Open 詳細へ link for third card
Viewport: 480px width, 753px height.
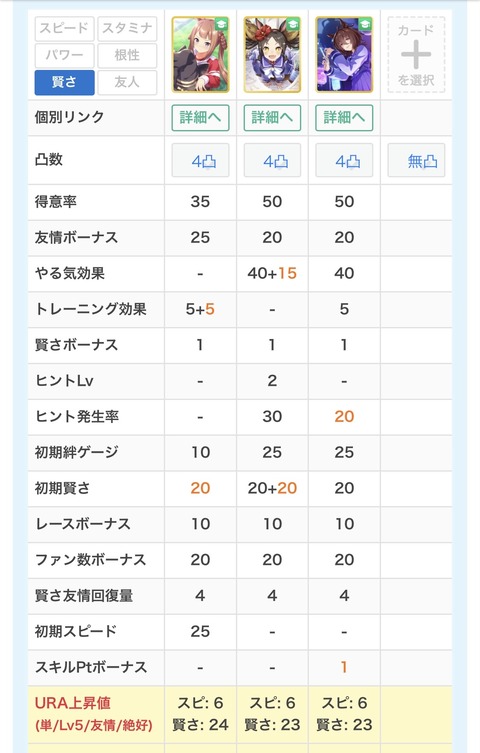pyautogui.click(x=344, y=118)
